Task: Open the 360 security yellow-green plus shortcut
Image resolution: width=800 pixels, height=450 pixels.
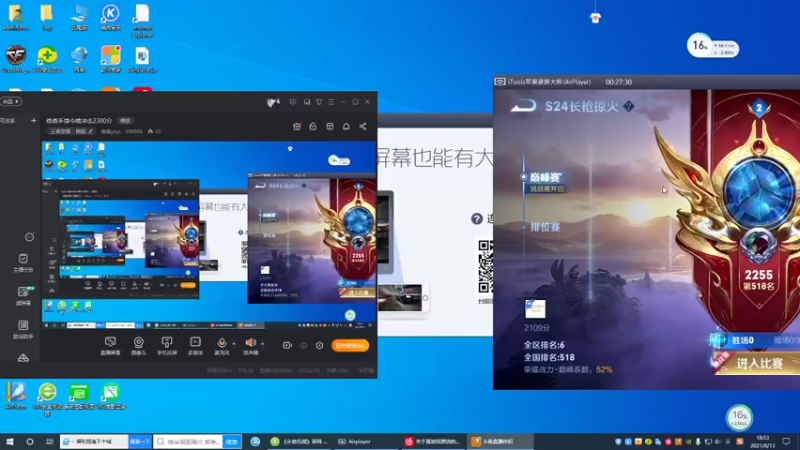Action: 47,59
